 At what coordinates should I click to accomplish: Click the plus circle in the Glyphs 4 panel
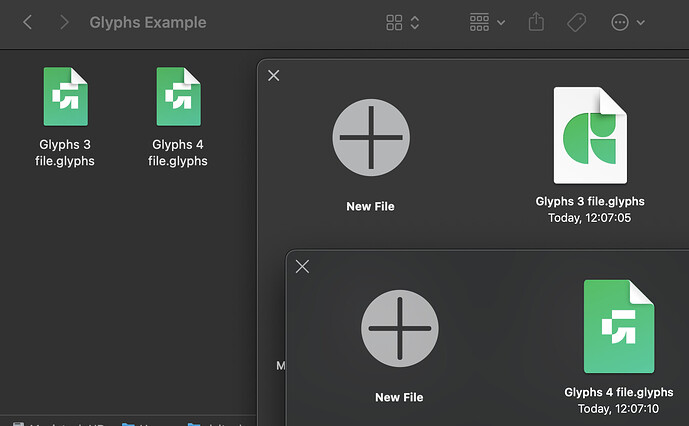(x=400, y=328)
